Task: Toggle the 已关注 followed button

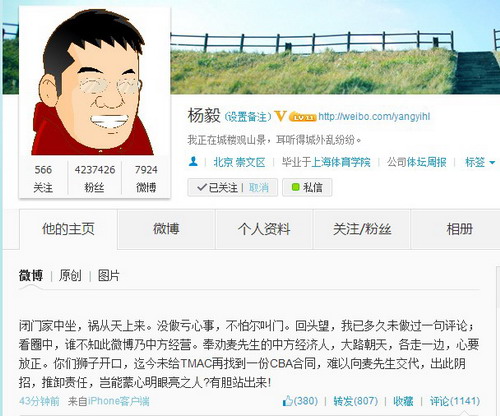Action: (x=217, y=187)
